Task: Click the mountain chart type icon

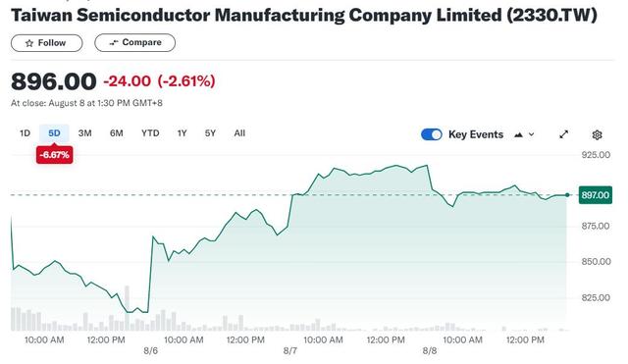Action: point(518,135)
